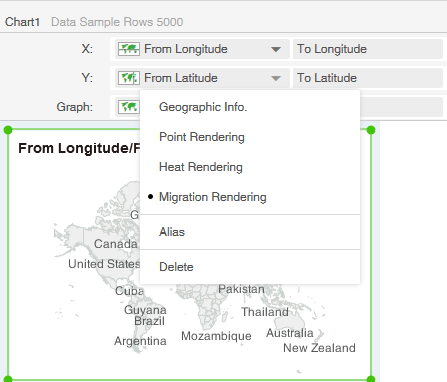Click the New Zealand label on the map
447x382 pixels.
tap(319, 348)
